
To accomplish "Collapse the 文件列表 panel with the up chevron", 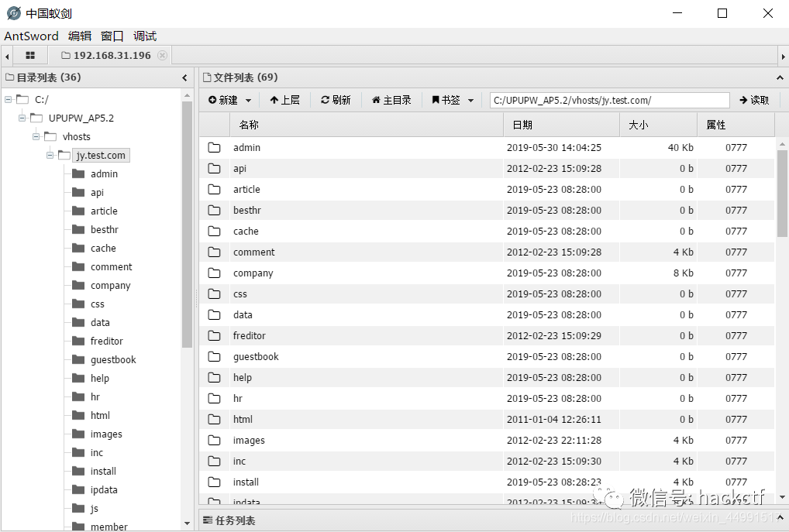I will pos(780,78).
